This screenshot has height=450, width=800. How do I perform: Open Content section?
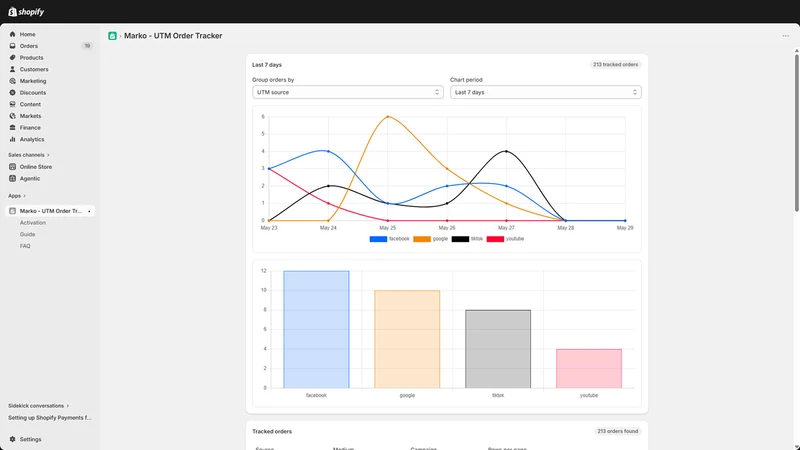point(30,104)
